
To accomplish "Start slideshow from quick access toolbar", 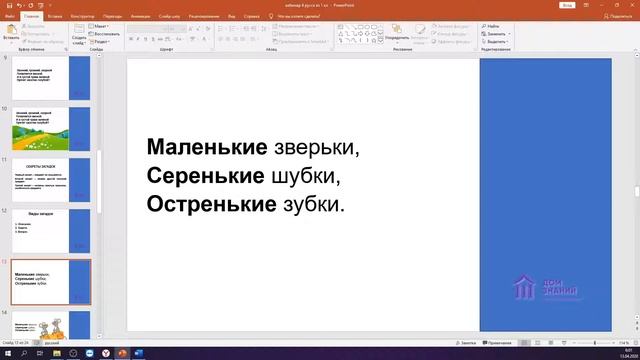I will 41,5.
